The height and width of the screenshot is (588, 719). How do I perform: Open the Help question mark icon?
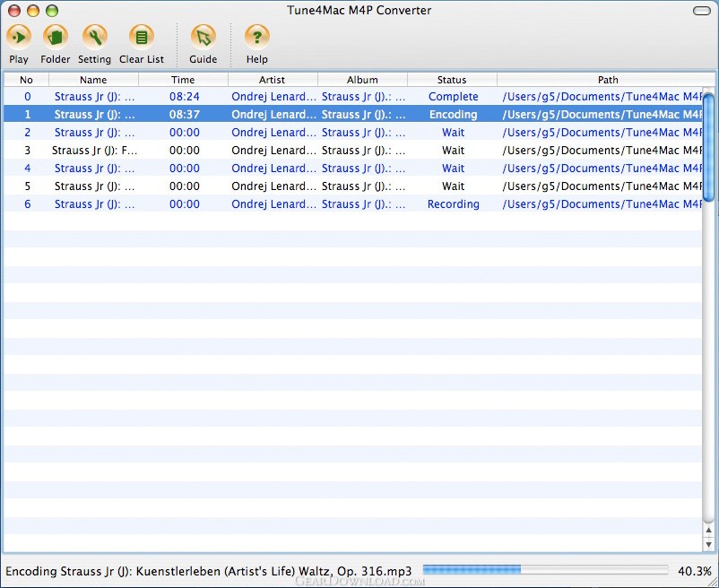tap(257, 37)
